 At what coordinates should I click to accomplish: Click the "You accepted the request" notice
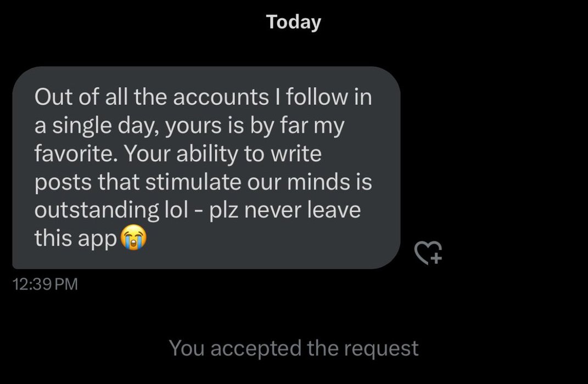tap(293, 348)
